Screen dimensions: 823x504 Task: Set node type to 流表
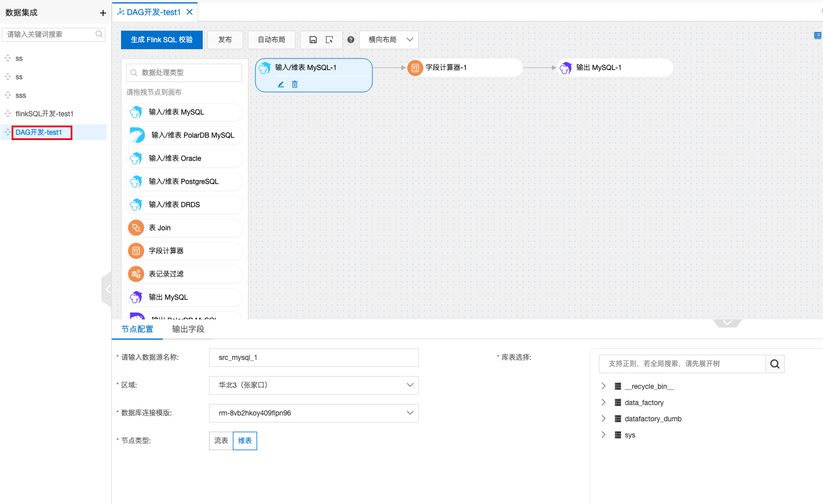click(221, 441)
